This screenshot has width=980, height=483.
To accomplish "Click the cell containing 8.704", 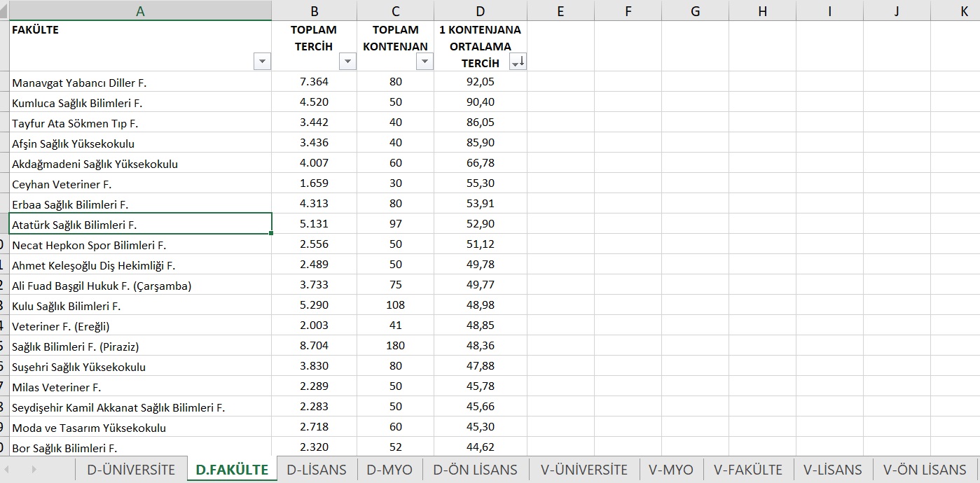I will (x=314, y=346).
